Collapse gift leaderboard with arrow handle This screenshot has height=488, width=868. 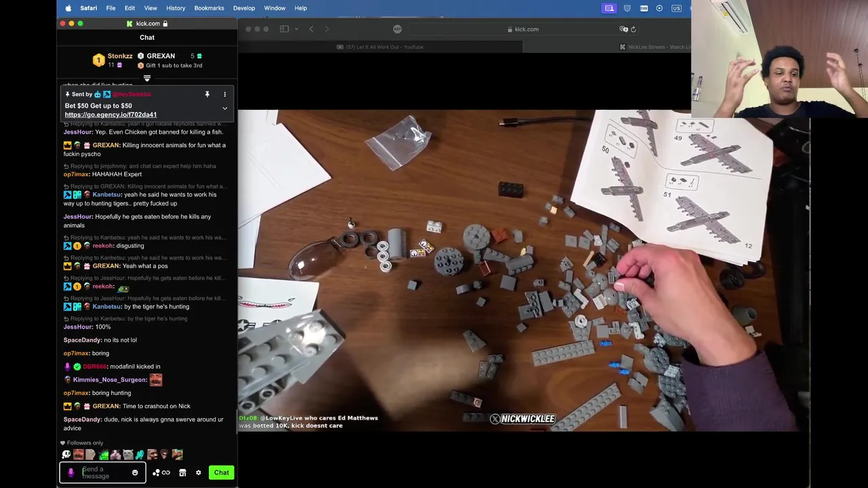click(147, 79)
